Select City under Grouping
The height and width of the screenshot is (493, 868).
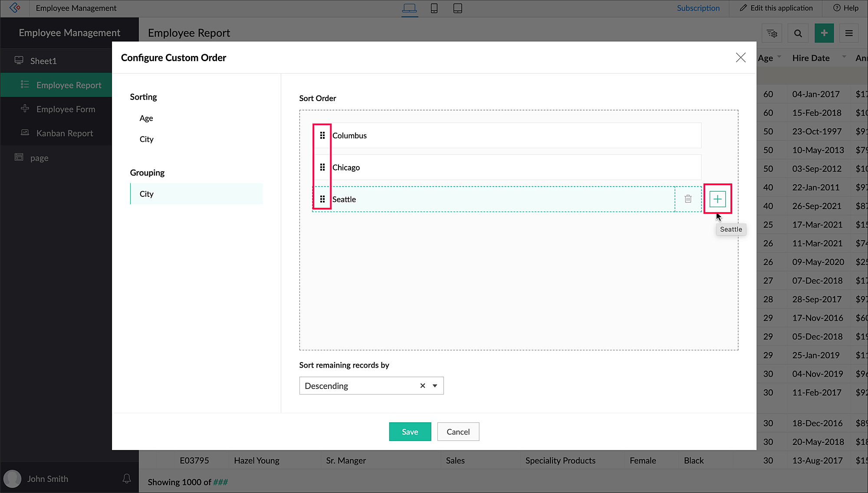pyautogui.click(x=147, y=194)
